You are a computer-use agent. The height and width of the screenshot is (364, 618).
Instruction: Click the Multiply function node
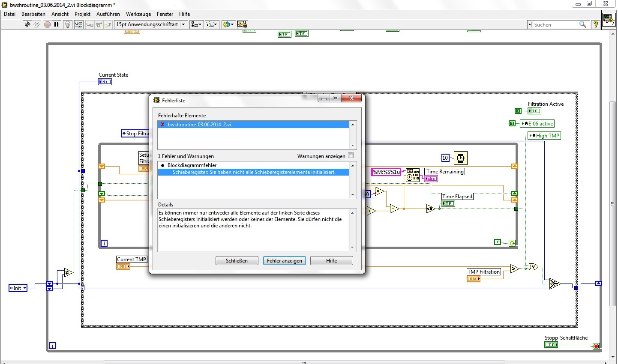coord(379,191)
